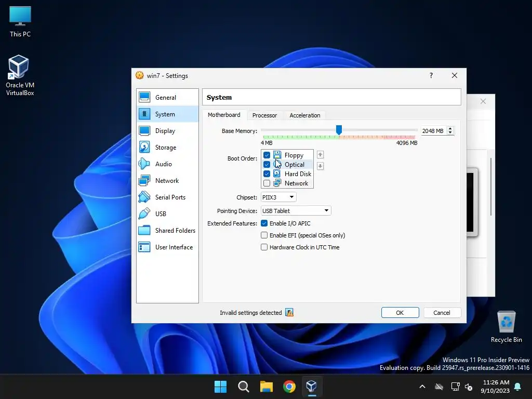Switch to the Processor tab
This screenshot has width=532, height=399.
click(x=264, y=115)
